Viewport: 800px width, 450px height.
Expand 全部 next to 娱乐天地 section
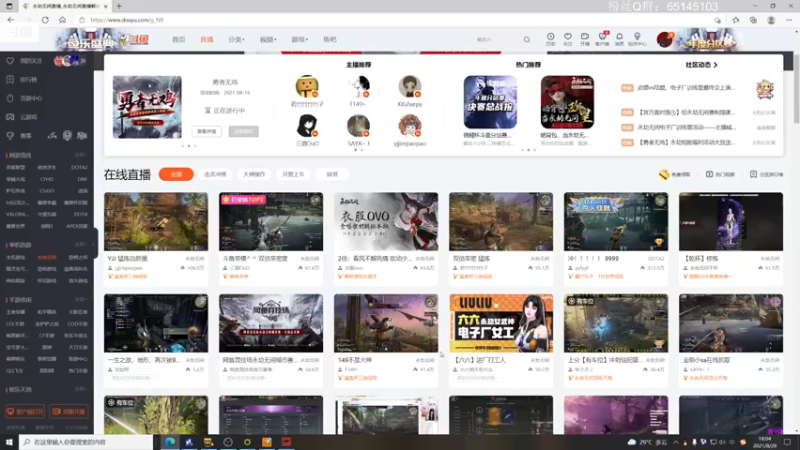[x=81, y=389]
